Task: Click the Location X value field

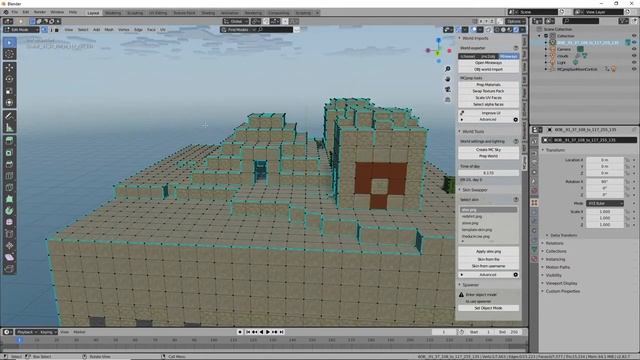Action: click(x=605, y=160)
